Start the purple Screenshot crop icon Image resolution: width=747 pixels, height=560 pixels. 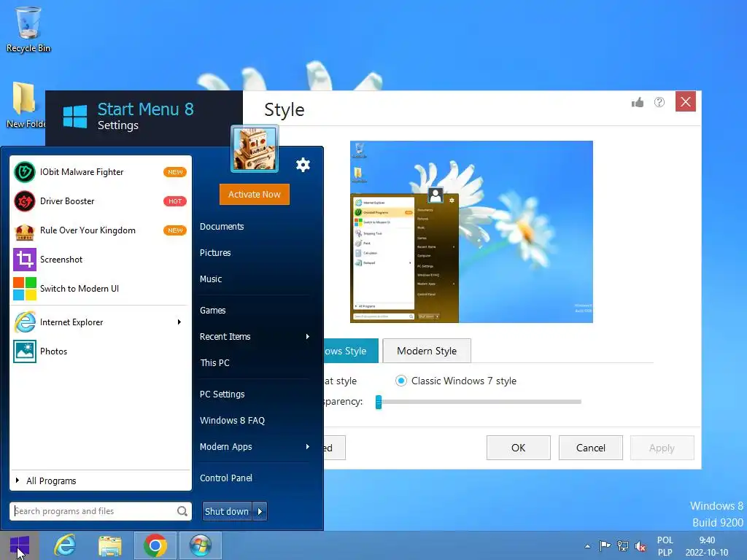pos(24,260)
